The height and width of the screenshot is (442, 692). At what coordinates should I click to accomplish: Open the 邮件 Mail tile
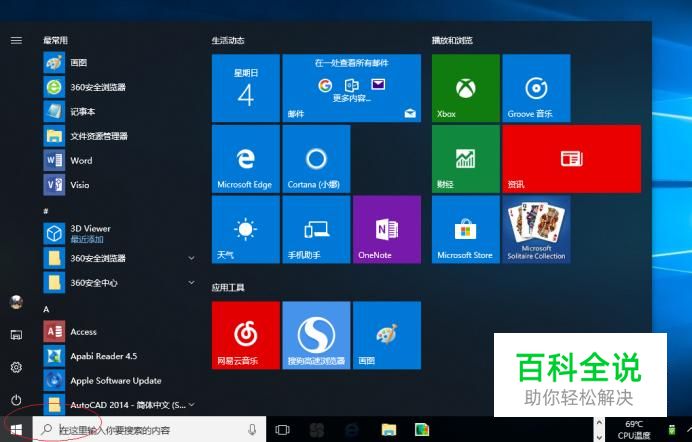pos(352,88)
